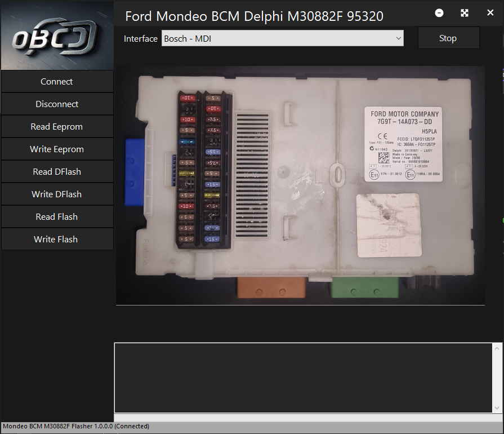Click the Ford BCM module photo
Image resolution: width=504 pixels, height=434 pixels.
point(300,185)
